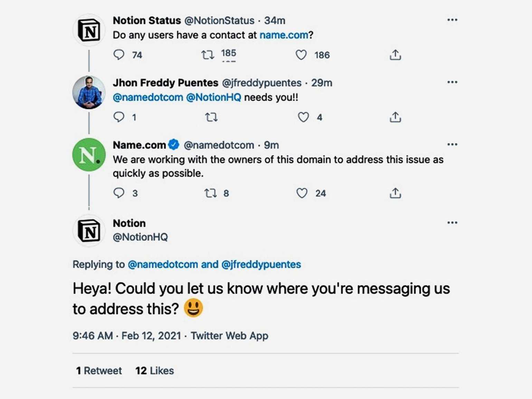Open more options on Name.com tweet
This screenshot has height=399, width=532.
coord(452,144)
